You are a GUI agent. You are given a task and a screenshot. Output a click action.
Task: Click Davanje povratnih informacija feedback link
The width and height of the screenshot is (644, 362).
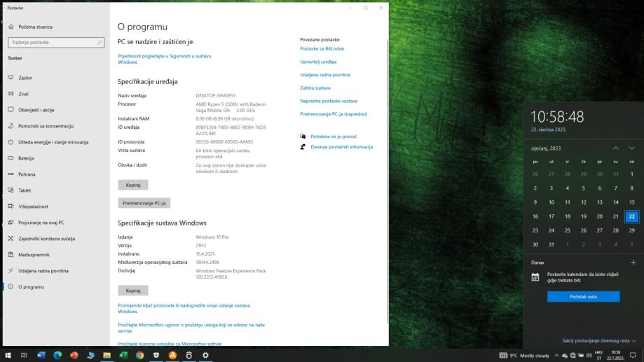(342, 146)
